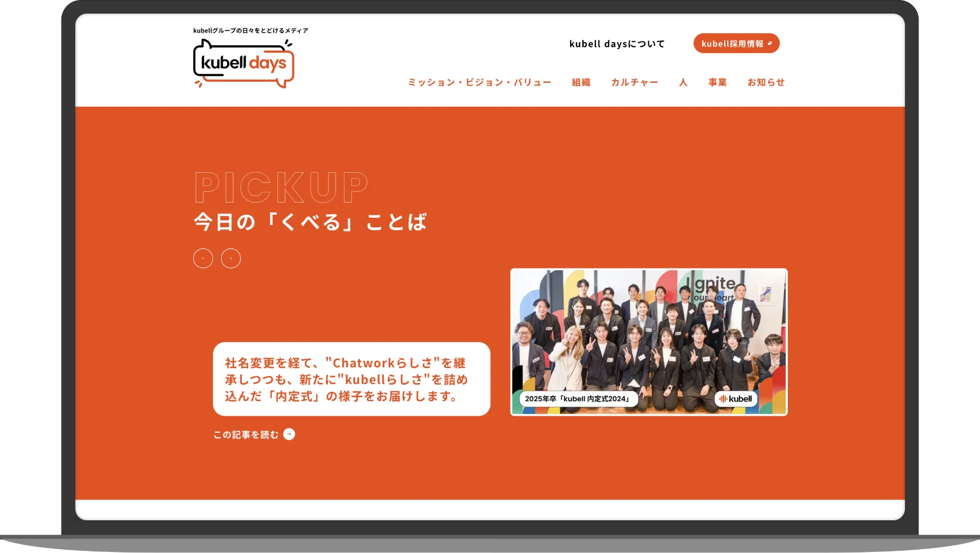Navigate to the 事業 section
Screen dimensions: 980x553
718,82
